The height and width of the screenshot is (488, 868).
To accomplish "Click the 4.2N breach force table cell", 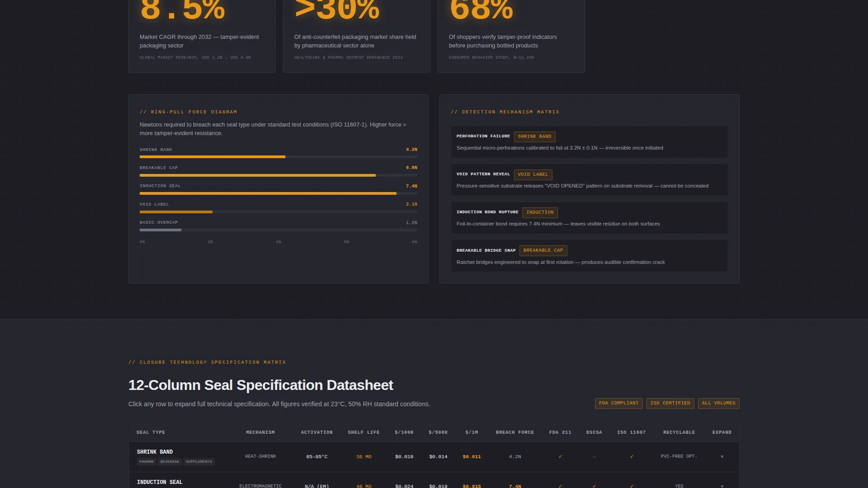I will pos(514,457).
